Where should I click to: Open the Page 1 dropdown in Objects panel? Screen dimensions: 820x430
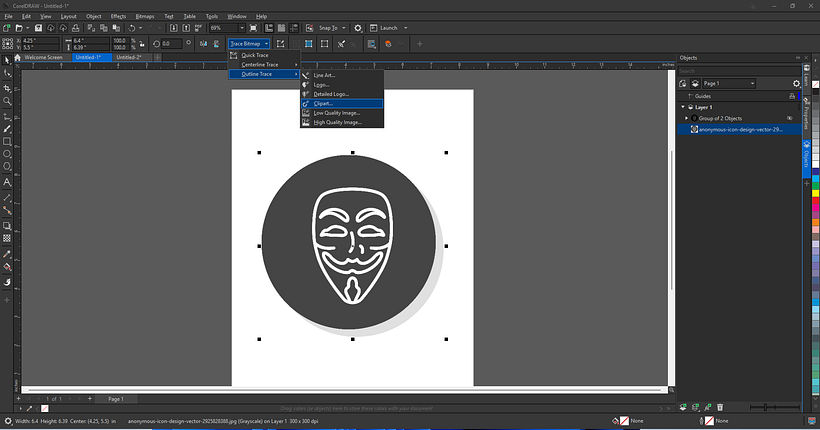730,83
